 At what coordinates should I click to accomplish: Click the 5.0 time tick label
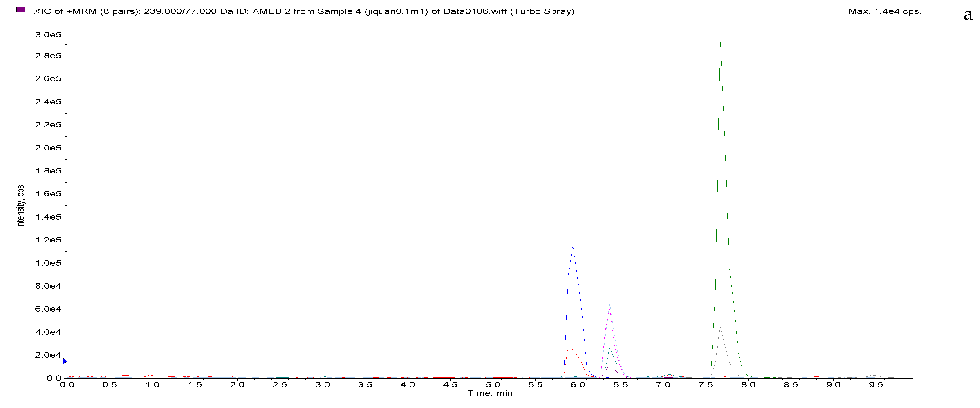493,385
